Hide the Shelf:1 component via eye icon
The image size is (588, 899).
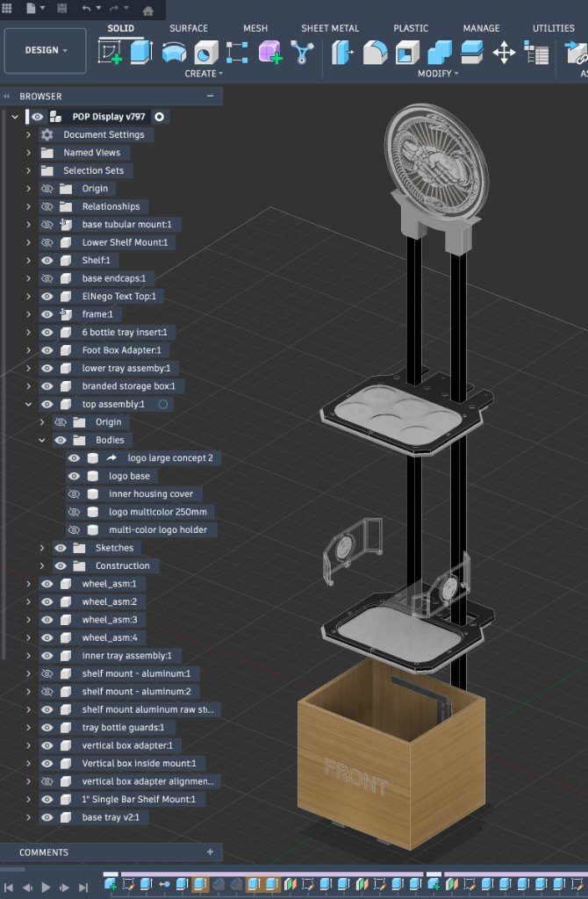[47, 261]
